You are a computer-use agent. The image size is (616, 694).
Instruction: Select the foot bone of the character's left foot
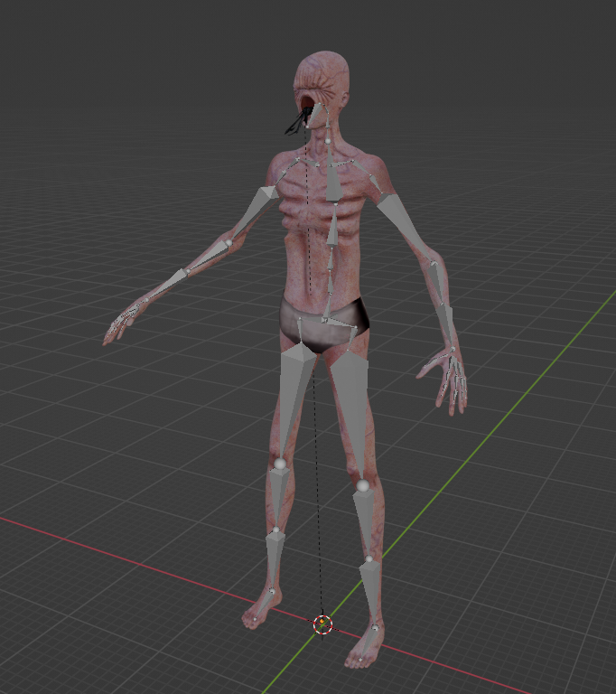pyautogui.click(x=368, y=643)
